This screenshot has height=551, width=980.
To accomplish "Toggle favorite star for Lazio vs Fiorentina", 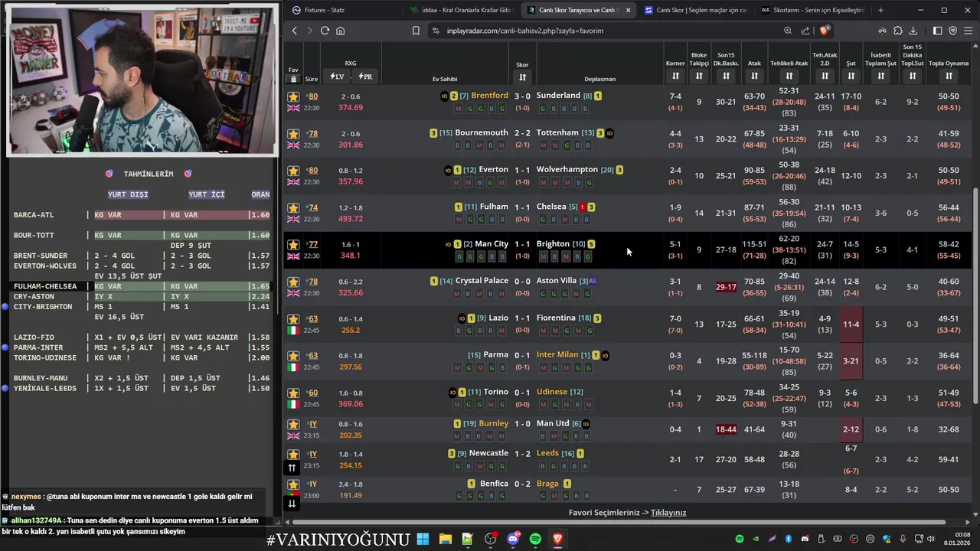I will point(293,319).
